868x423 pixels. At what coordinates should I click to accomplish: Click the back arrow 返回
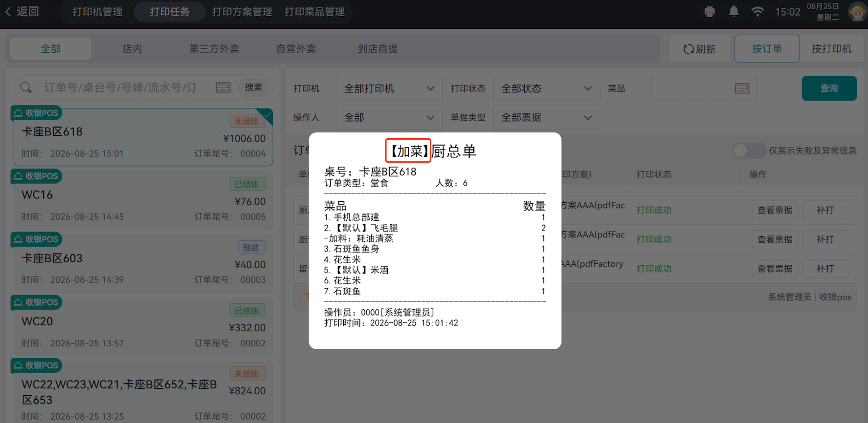coord(22,11)
